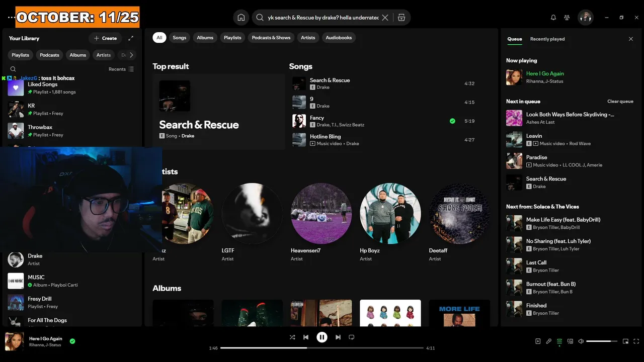Skip to the previous track

pos(306,337)
